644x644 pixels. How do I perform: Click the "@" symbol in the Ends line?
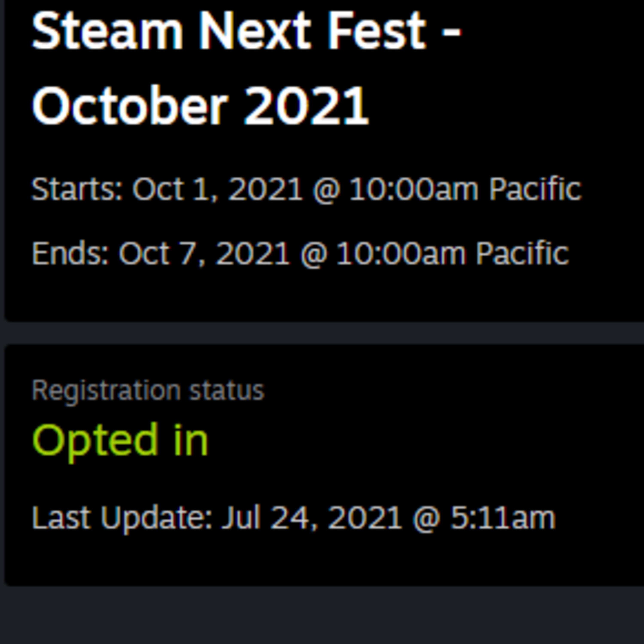313,254
